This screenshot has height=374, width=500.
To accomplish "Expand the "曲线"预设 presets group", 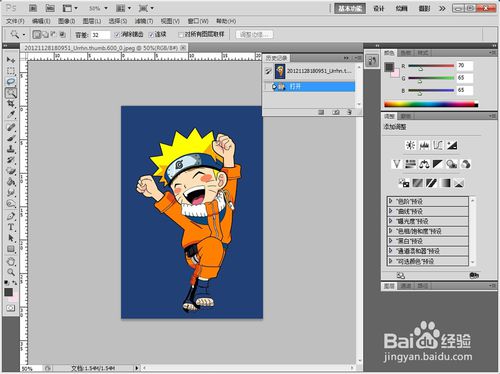I will 391,211.
